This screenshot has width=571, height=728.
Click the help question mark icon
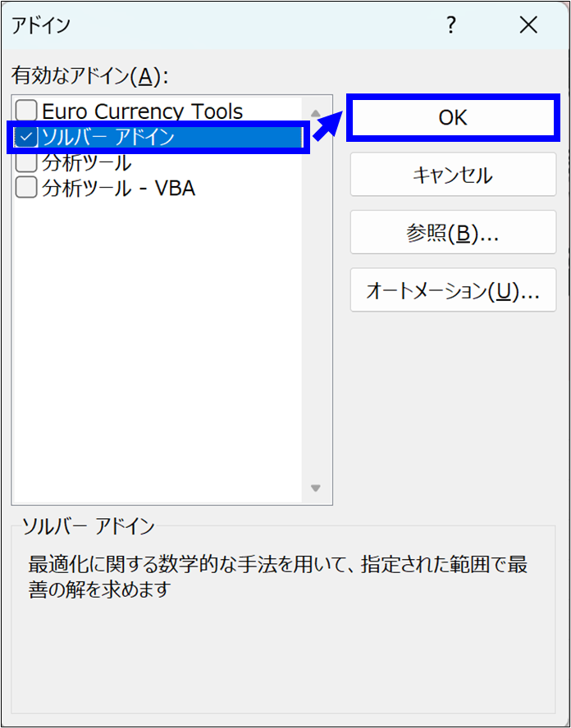(x=450, y=25)
